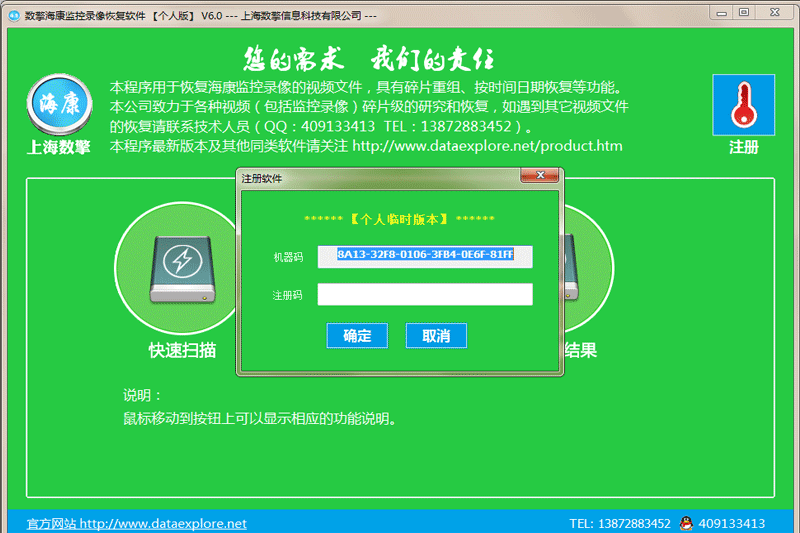
Task: Click the app icon in title bar
Action: 14,15
